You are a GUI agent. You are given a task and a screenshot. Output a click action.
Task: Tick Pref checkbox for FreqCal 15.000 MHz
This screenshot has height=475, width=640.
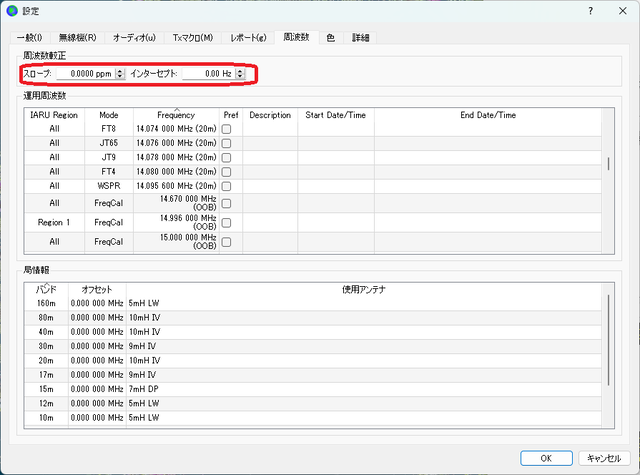pyautogui.click(x=226, y=242)
